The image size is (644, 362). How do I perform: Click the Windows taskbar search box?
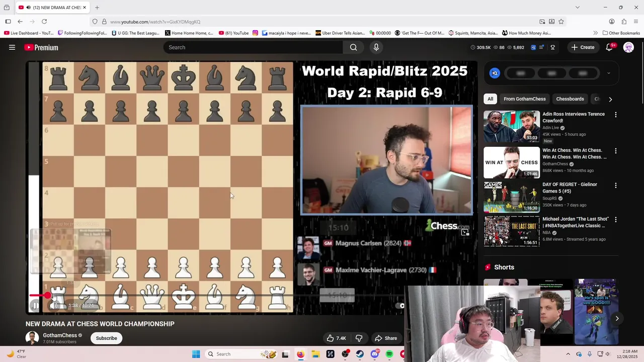tap(242, 354)
